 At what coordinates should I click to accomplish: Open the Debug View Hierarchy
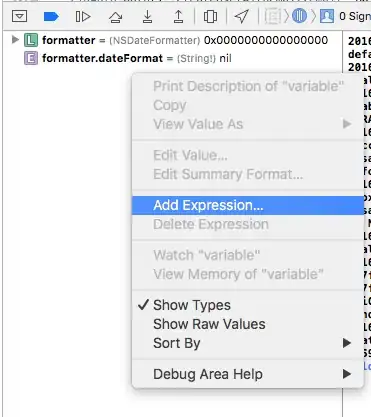(210, 16)
